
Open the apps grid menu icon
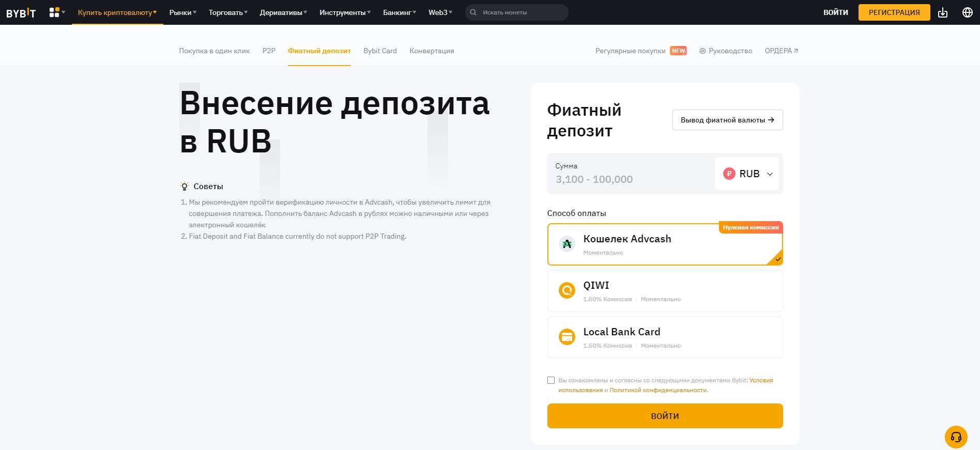pyautogui.click(x=54, y=12)
